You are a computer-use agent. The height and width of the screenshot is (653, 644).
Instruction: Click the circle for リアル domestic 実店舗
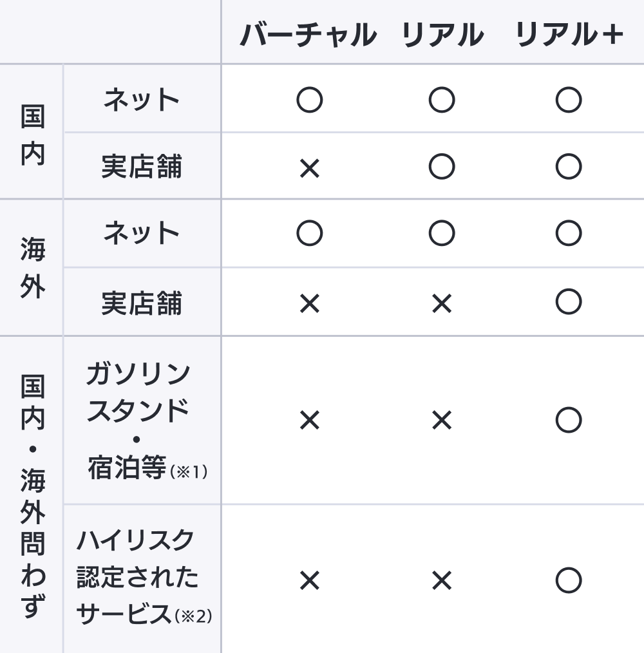click(442, 167)
